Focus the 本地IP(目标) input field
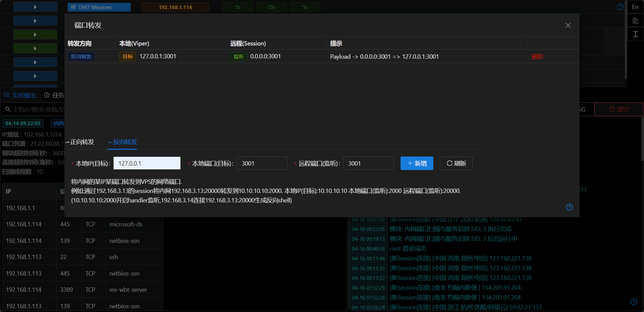 point(147,163)
